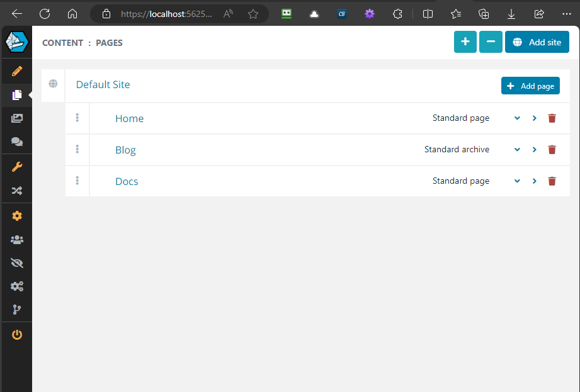Open the Users management icon

[x=16, y=239]
